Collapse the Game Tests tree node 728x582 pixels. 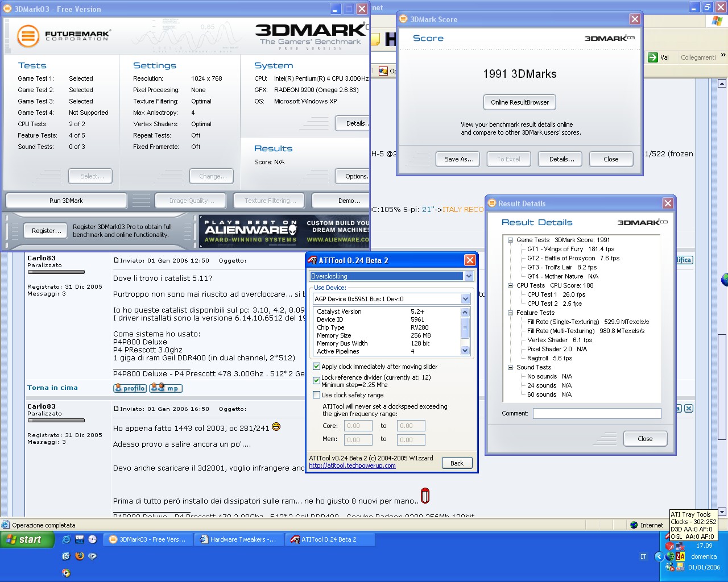coord(511,240)
